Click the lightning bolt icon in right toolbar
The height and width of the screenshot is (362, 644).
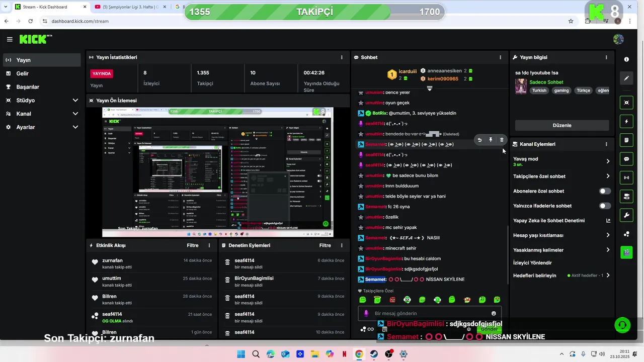click(x=626, y=122)
